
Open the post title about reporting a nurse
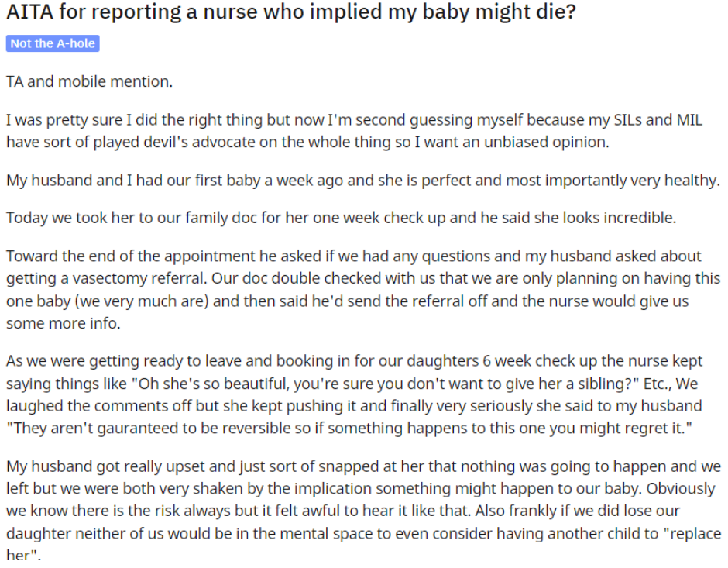click(x=291, y=12)
